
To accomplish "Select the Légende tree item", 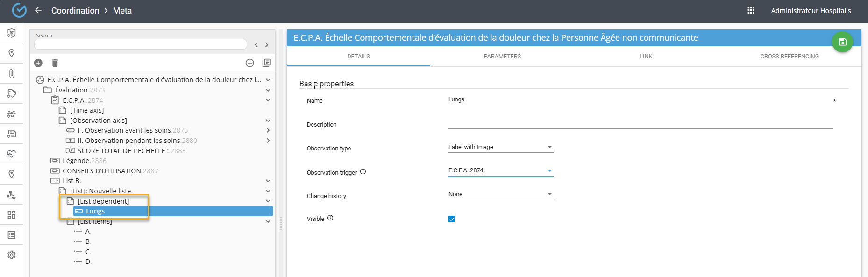I will tap(76, 161).
